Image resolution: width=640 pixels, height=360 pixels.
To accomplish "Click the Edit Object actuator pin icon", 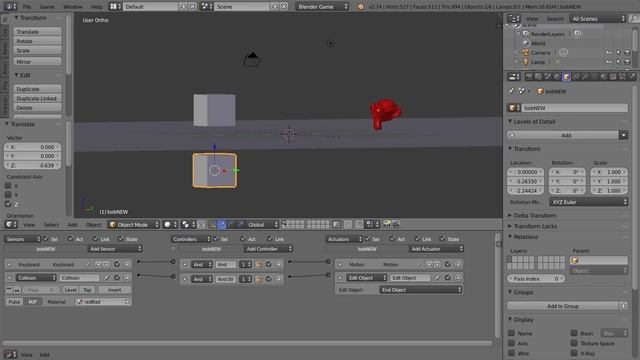I will pos(437,278).
